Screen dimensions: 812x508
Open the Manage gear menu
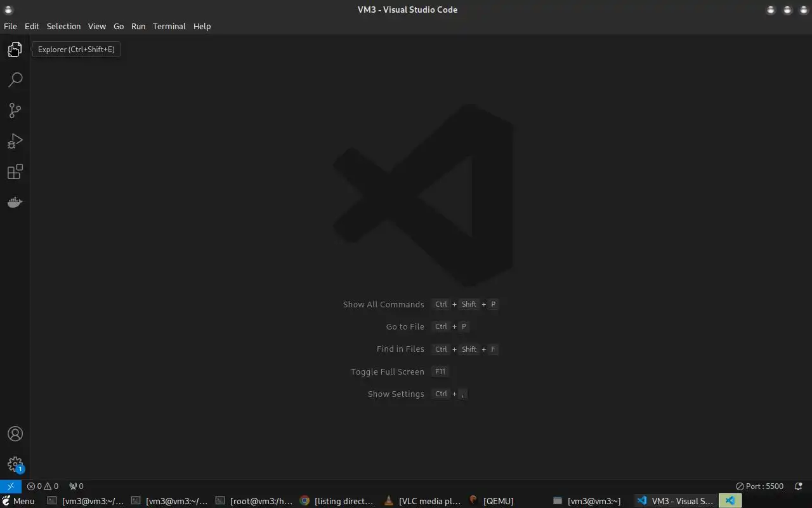tap(15, 464)
